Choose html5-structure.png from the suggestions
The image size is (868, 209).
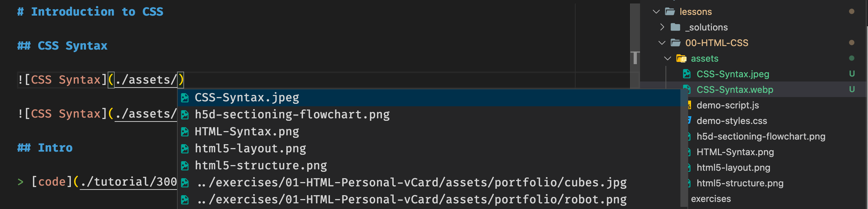tap(261, 165)
